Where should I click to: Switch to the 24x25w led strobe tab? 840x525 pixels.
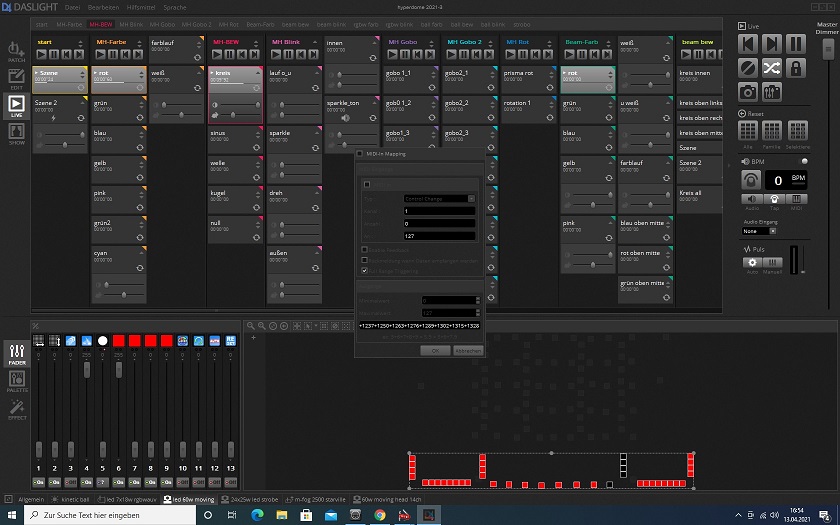(250, 499)
